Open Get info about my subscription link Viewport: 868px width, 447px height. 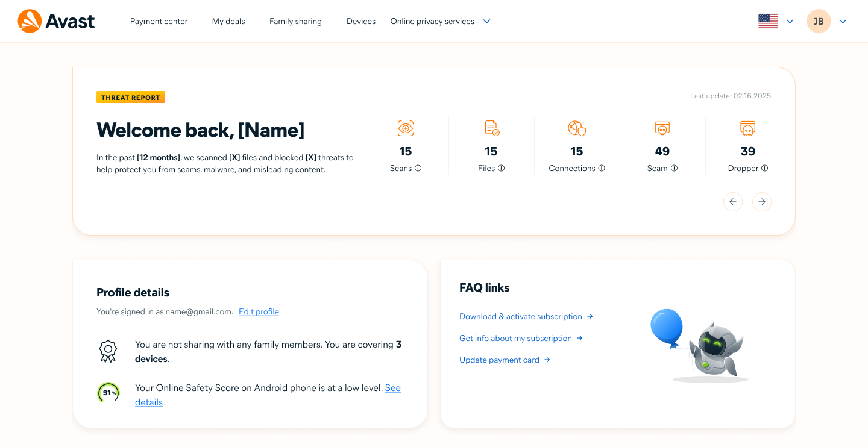pyautogui.click(x=521, y=338)
